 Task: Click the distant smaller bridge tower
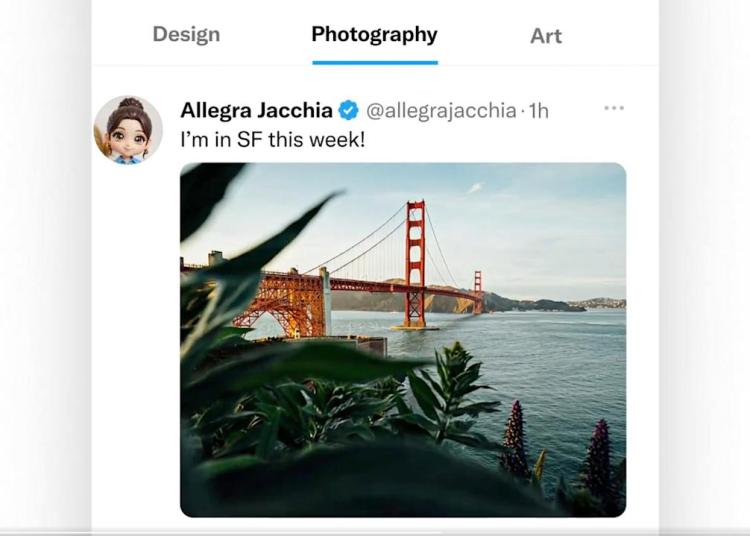[x=478, y=290]
